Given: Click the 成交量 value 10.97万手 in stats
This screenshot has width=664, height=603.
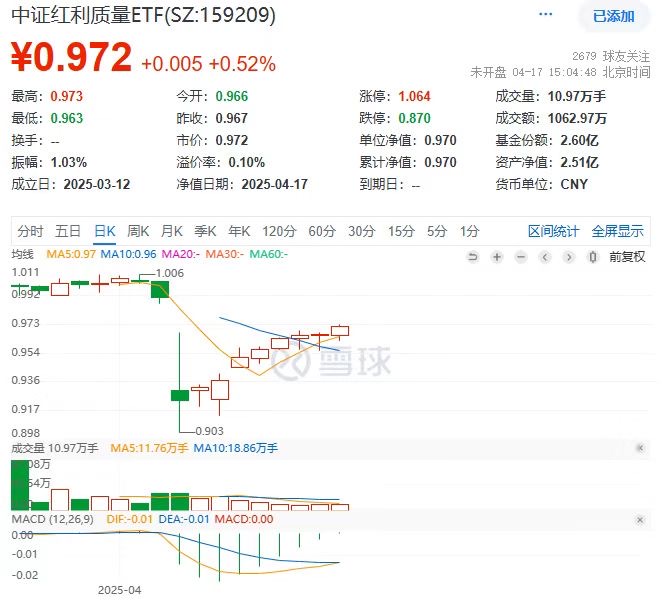Looking at the screenshot, I should tap(577, 97).
